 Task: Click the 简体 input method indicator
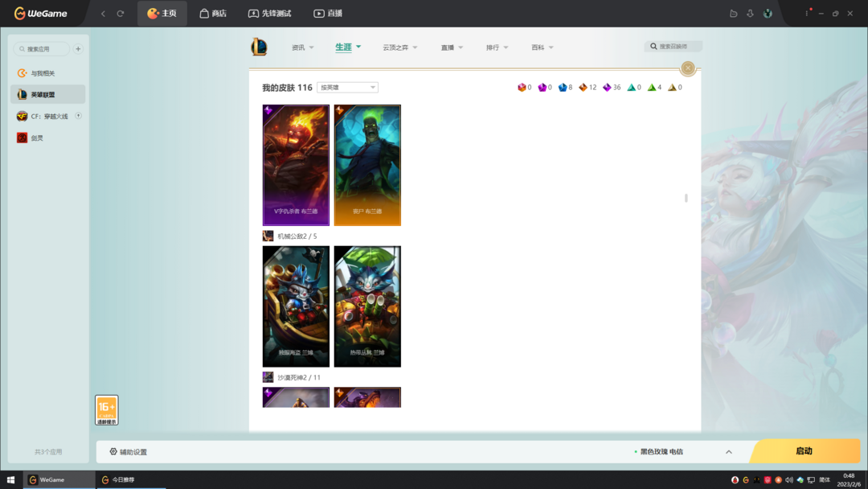pos(825,480)
